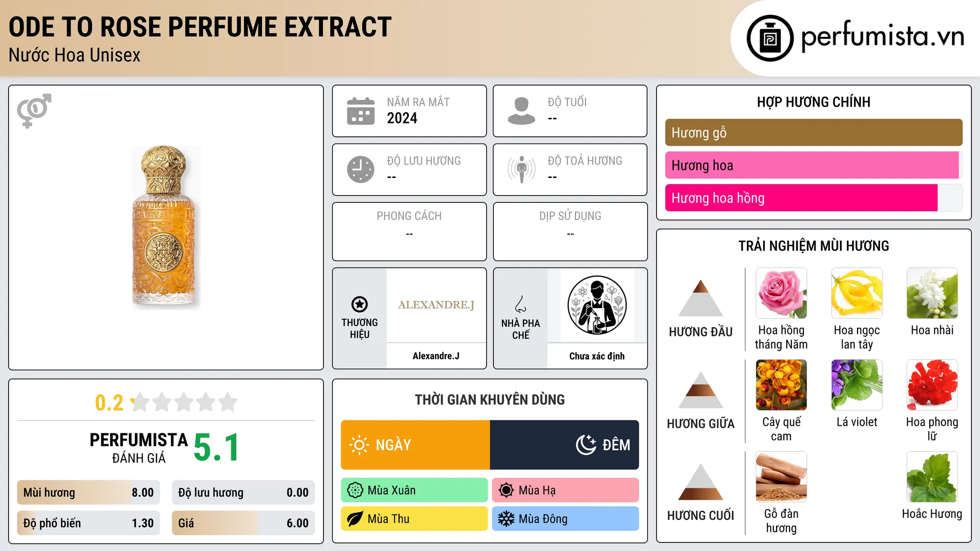
Task: Click the sun icon in the Ngày bar
Action: click(359, 445)
